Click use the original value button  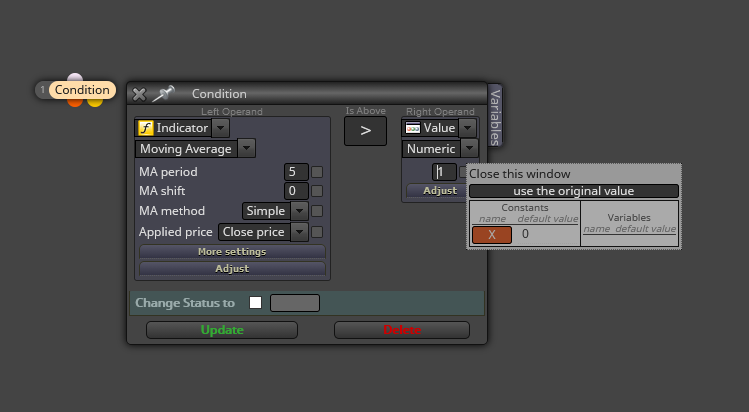(x=574, y=191)
